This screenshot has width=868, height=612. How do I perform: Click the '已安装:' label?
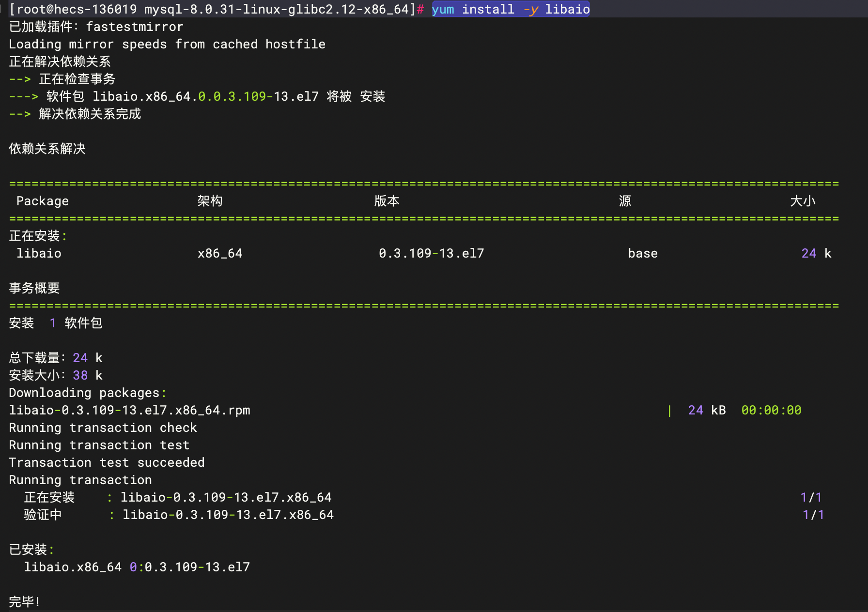[31, 550]
